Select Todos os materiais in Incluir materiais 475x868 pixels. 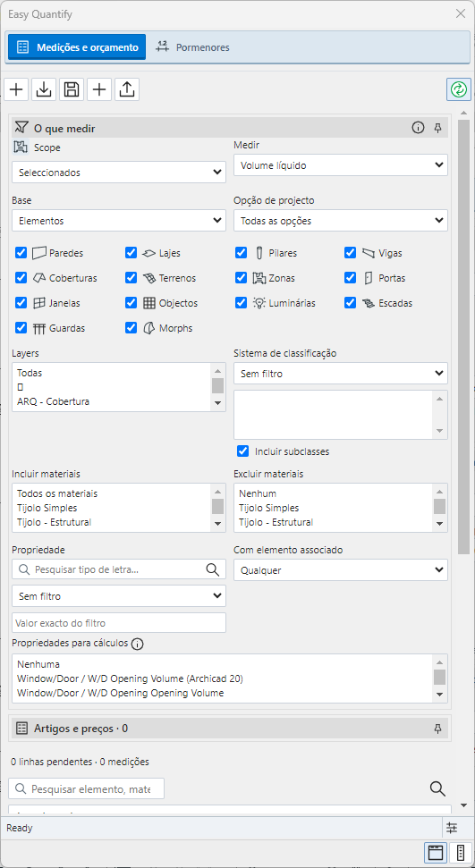[x=113, y=493]
